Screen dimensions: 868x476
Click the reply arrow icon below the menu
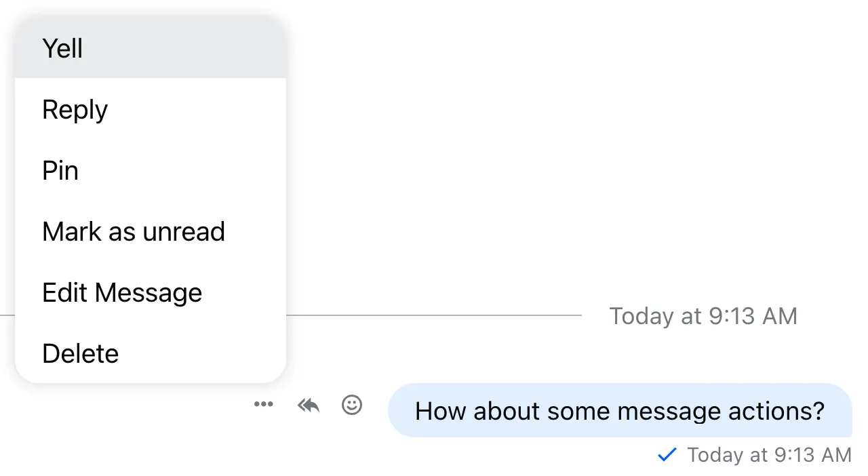point(308,405)
